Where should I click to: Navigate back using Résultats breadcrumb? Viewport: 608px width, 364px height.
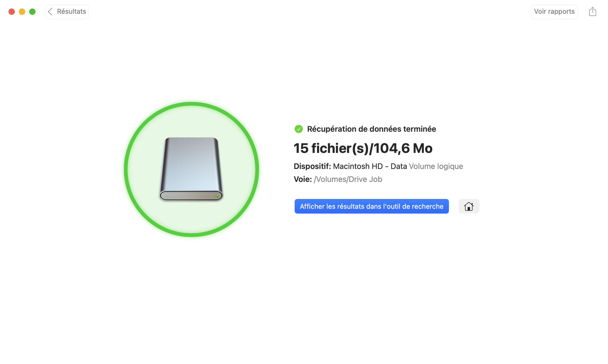[67, 11]
